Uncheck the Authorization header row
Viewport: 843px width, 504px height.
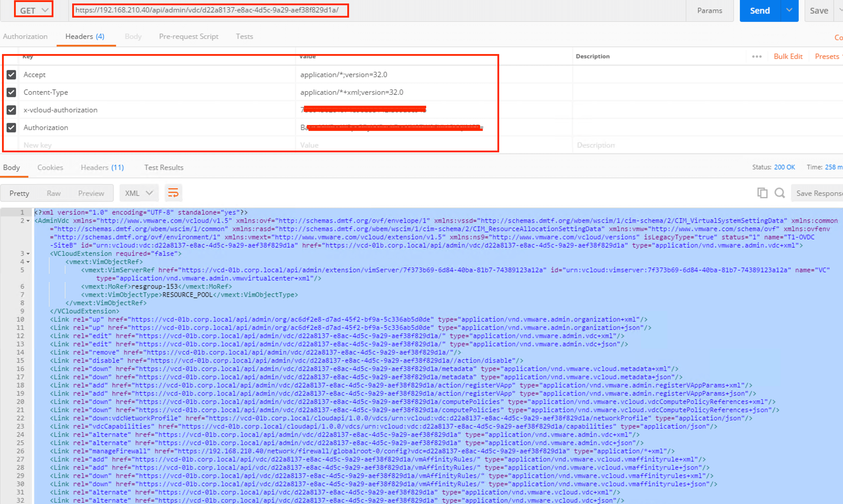[11, 128]
